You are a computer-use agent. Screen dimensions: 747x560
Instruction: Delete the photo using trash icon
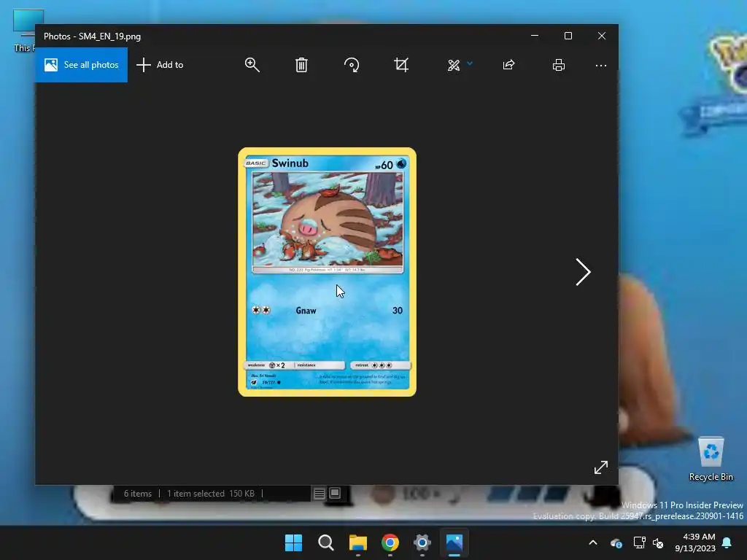[301, 65]
